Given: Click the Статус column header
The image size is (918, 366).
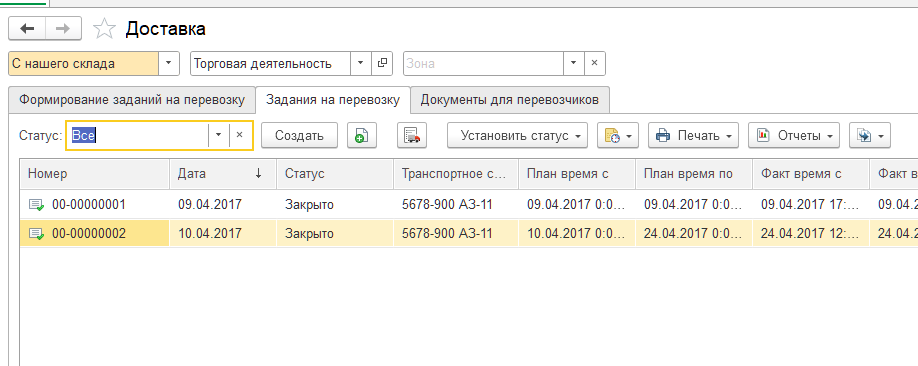Looking at the screenshot, I should tap(334, 174).
